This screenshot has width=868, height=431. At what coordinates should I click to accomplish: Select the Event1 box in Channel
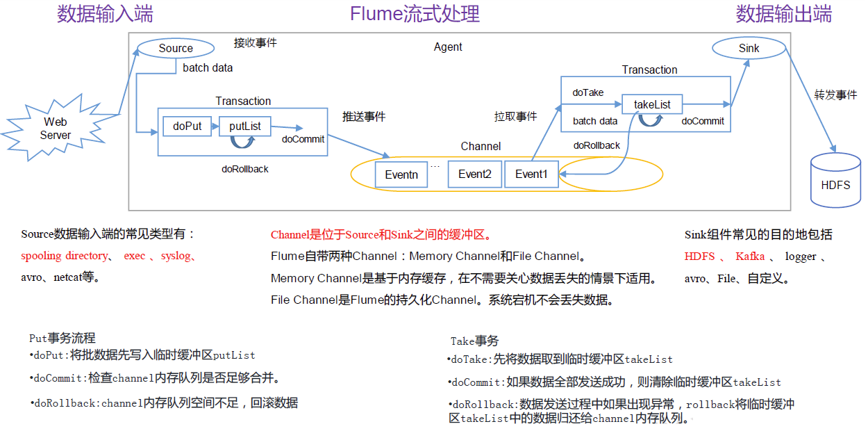click(531, 174)
